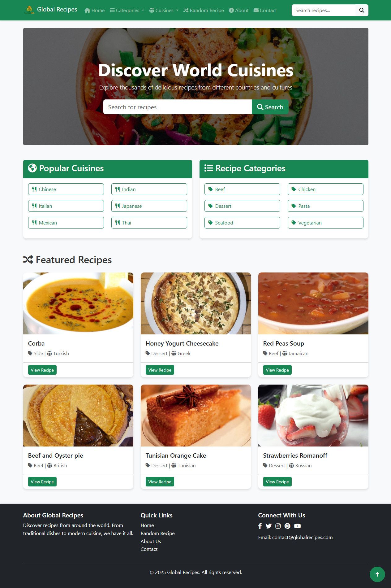
Task: Open the Contact nav link
Action: pyautogui.click(x=265, y=10)
